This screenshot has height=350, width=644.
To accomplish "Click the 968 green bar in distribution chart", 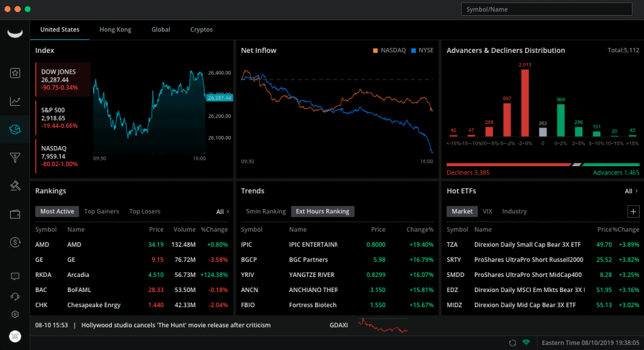I will [x=560, y=120].
